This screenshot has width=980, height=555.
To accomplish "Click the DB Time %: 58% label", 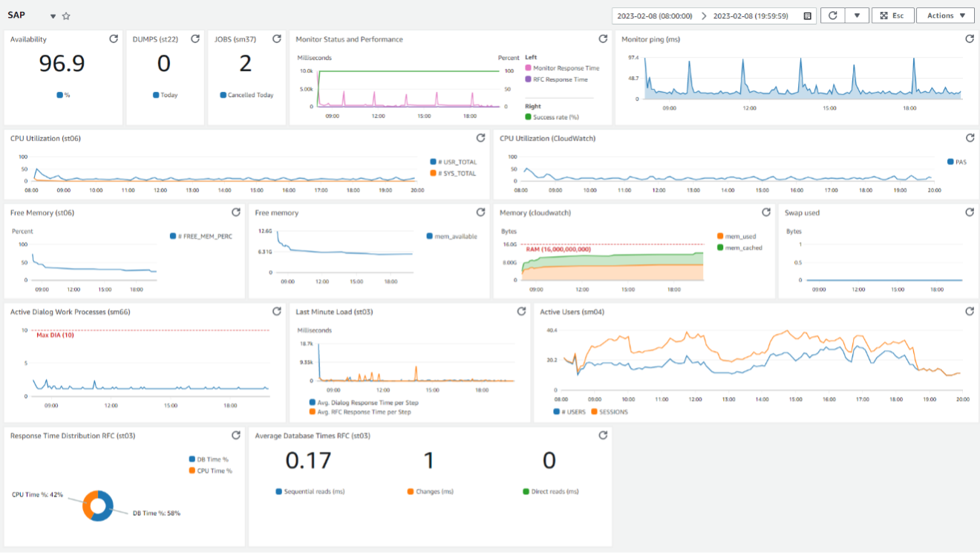I will 157,513.
